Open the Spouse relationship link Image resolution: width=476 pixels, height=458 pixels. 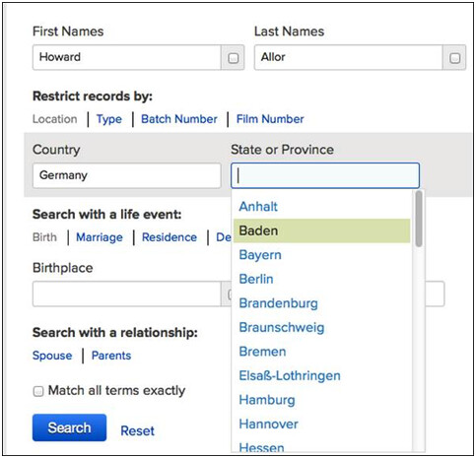(x=52, y=356)
